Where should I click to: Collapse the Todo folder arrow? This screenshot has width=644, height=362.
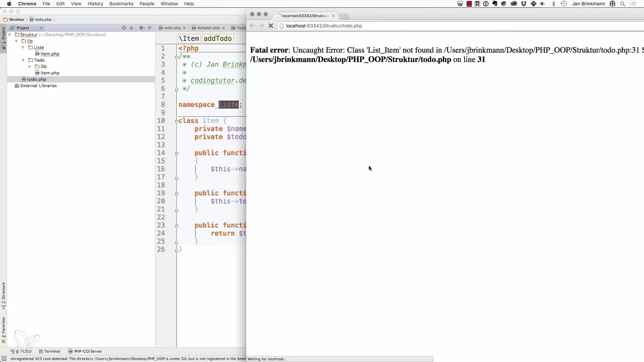23,60
